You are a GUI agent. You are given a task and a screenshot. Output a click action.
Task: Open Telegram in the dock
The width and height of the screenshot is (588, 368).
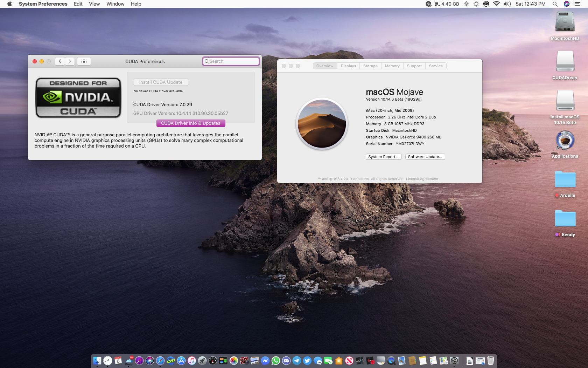click(297, 361)
